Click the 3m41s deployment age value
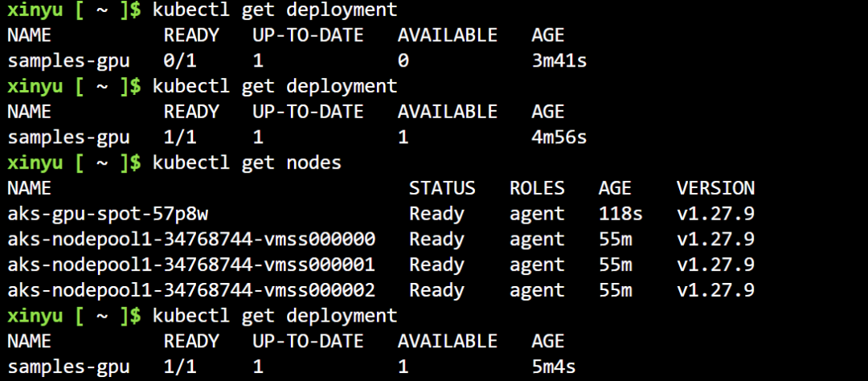This screenshot has width=868, height=381. point(559,61)
